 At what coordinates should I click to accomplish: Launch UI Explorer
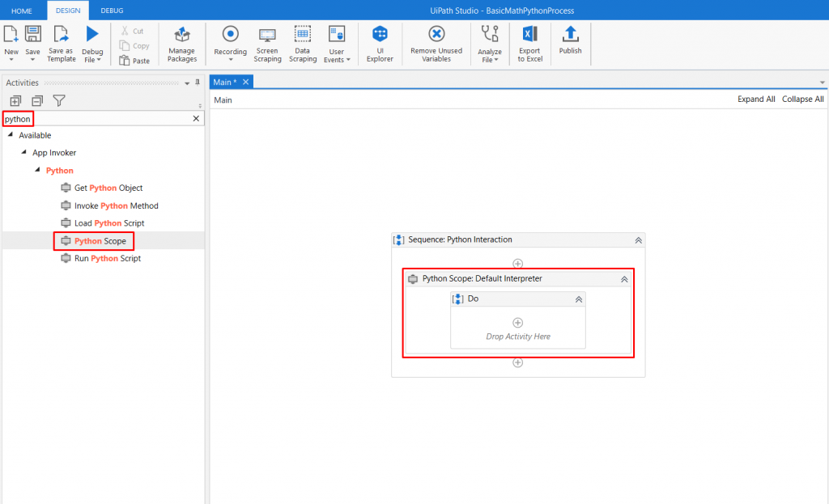tap(379, 44)
